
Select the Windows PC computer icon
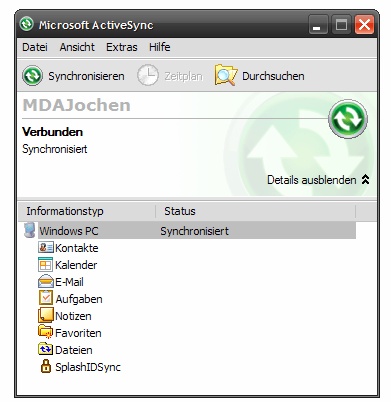click(29, 230)
